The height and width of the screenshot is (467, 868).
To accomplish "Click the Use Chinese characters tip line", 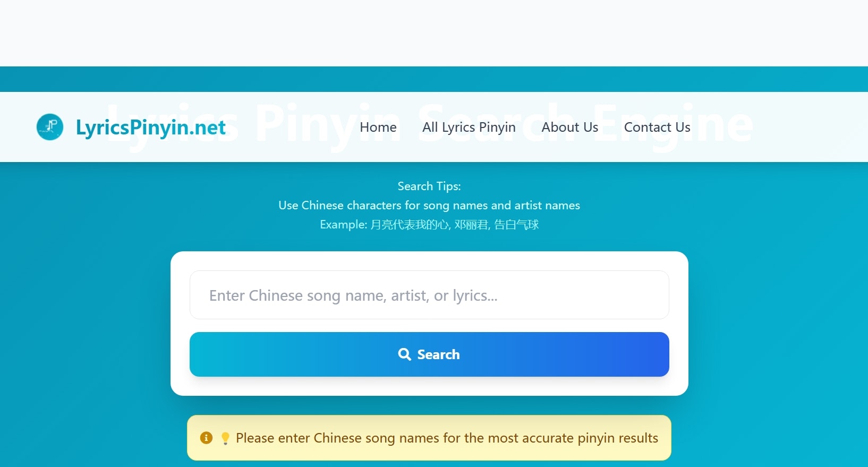I will 429,205.
